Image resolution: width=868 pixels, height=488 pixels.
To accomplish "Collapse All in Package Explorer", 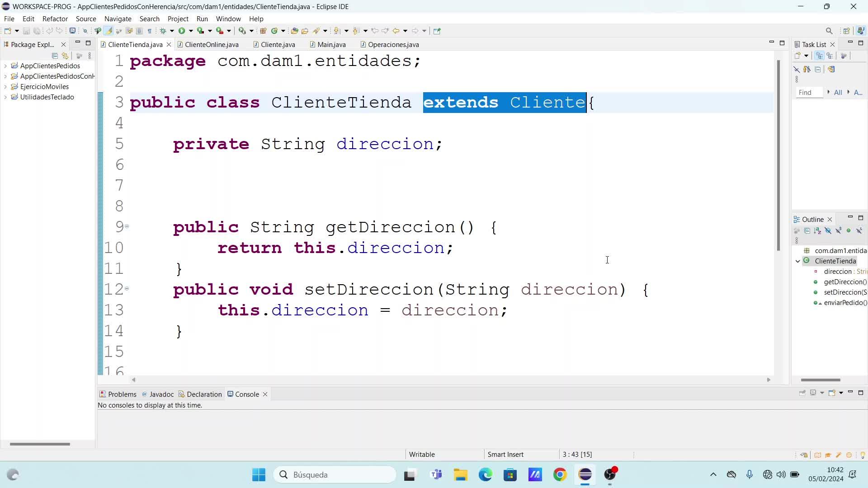I will (x=55, y=56).
